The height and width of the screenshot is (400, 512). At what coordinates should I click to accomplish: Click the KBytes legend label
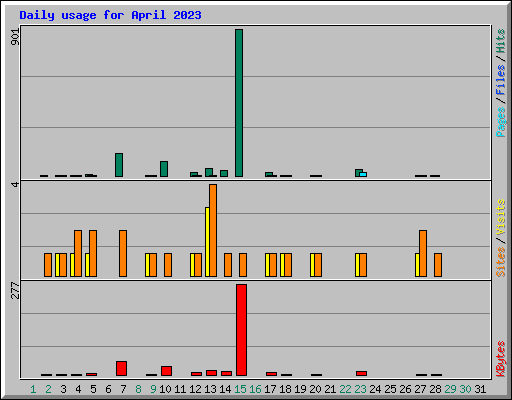pos(500,359)
